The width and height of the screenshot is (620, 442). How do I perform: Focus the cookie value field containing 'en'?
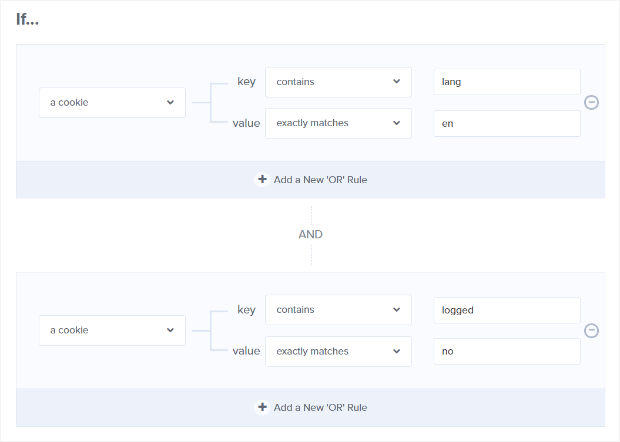tap(507, 123)
